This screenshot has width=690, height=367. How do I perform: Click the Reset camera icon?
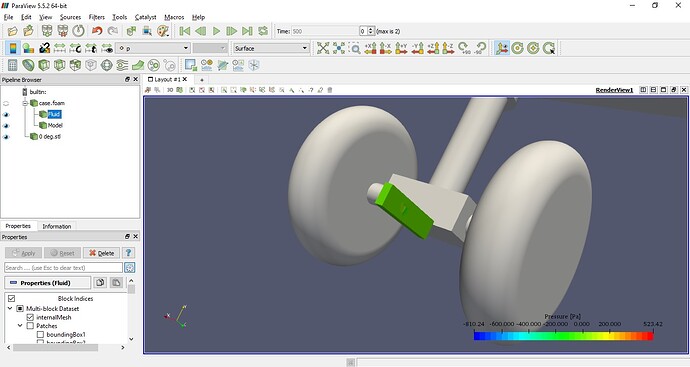[x=323, y=48]
